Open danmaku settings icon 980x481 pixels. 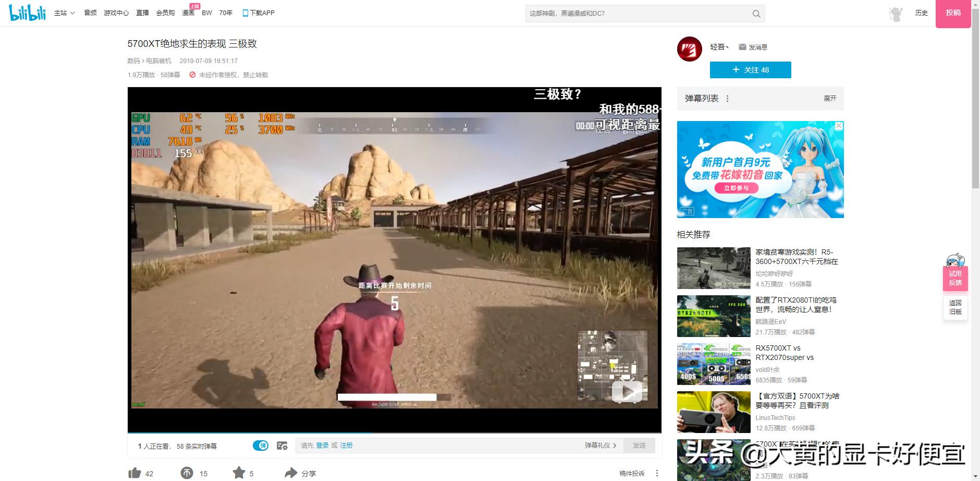[x=282, y=446]
